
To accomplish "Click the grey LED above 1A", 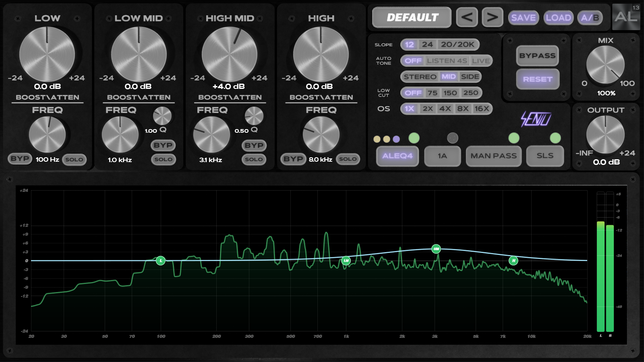I will [453, 138].
